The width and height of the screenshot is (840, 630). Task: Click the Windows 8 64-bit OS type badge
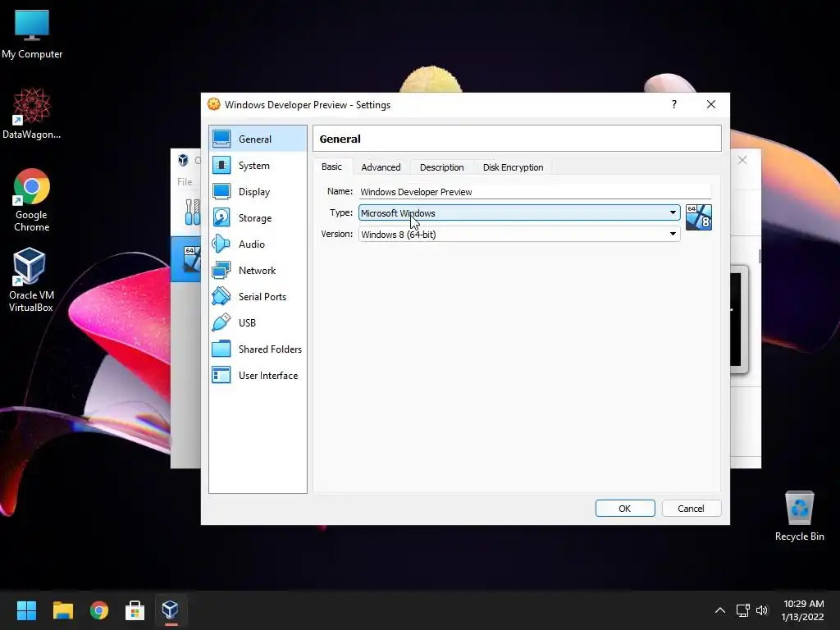coord(699,217)
